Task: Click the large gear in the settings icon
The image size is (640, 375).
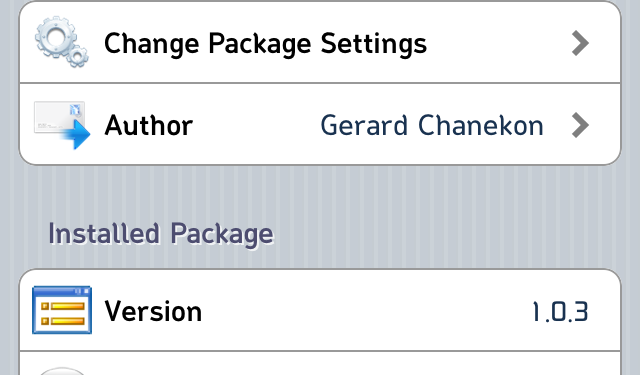Action: point(55,37)
